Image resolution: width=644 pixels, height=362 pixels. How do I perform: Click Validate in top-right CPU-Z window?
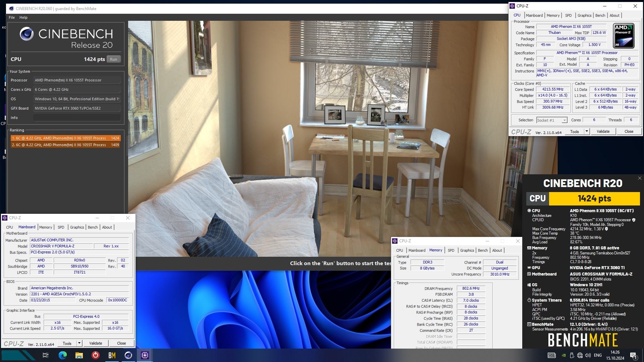point(603,131)
